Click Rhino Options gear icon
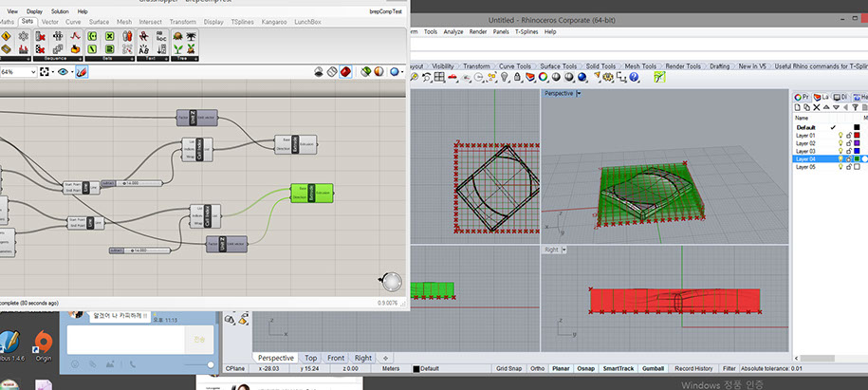 (x=608, y=77)
